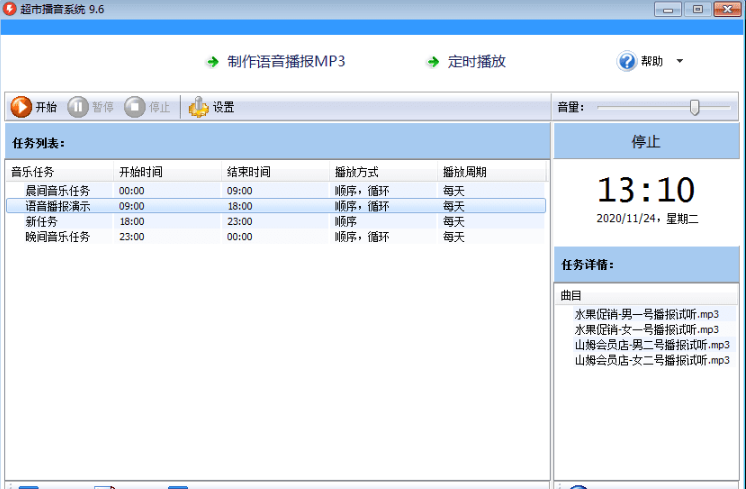Click the app icon in the title bar
This screenshot has height=489, width=746.
tap(10, 9)
